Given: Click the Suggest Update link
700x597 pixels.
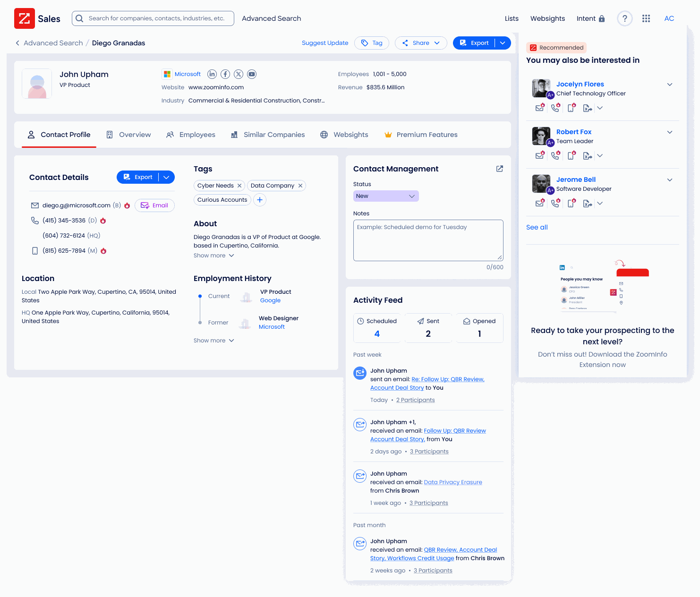Looking at the screenshot, I should tap(325, 43).
